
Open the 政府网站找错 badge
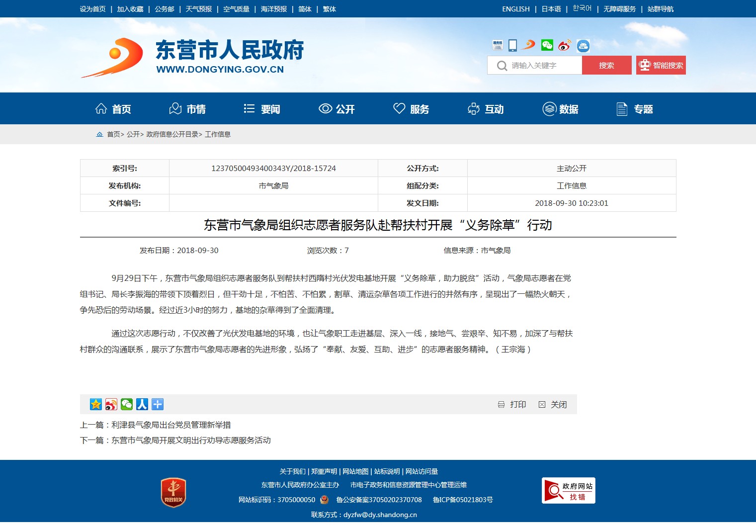[568, 491]
